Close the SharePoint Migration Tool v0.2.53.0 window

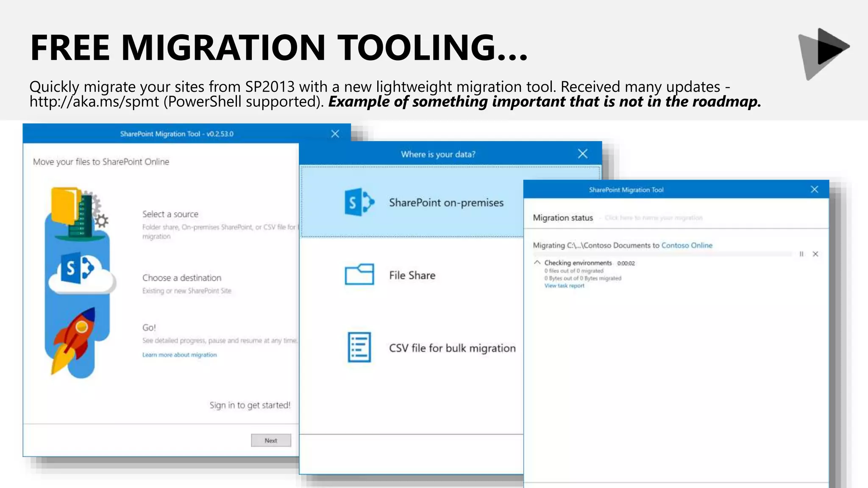pyautogui.click(x=335, y=134)
